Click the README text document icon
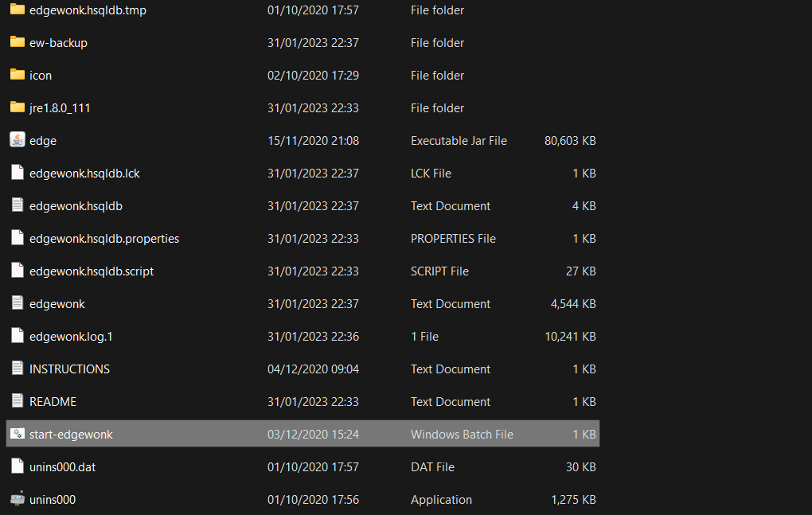 (18, 401)
